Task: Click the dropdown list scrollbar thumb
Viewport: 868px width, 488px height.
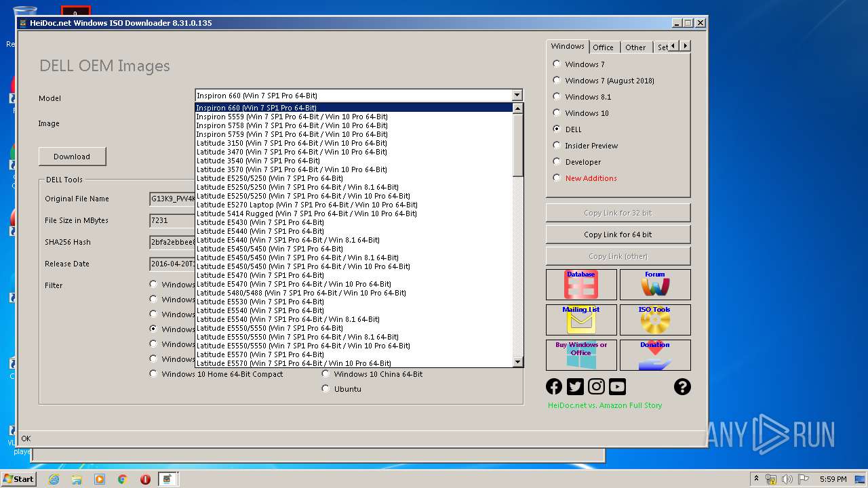Action: pos(518,145)
